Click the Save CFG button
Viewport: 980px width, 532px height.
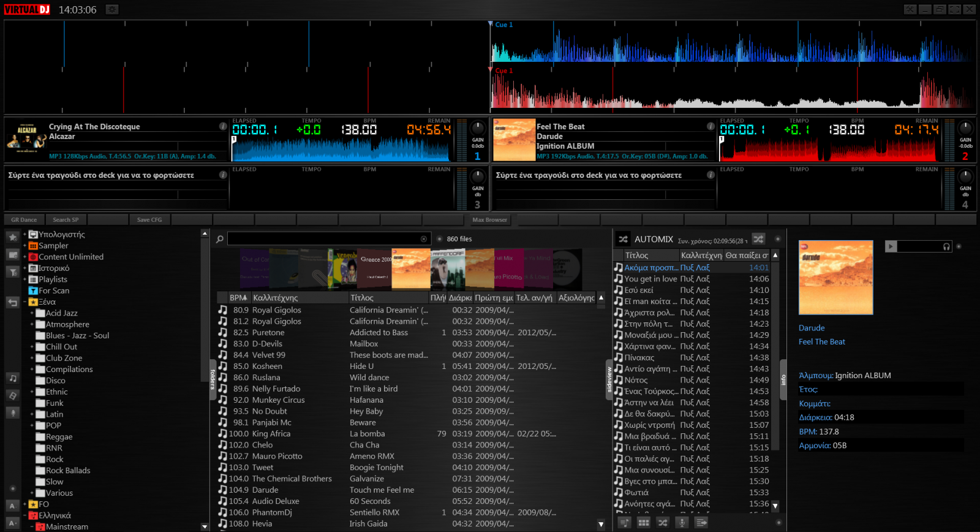coord(149,219)
